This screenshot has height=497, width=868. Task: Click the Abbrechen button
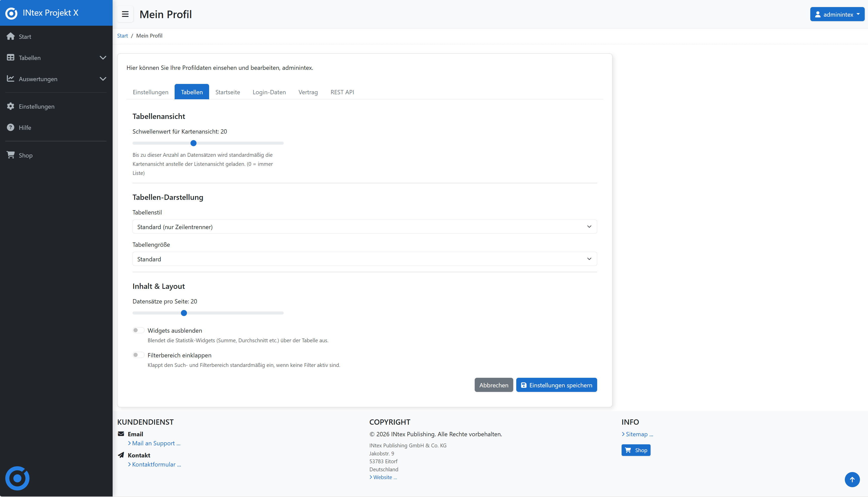coord(493,385)
